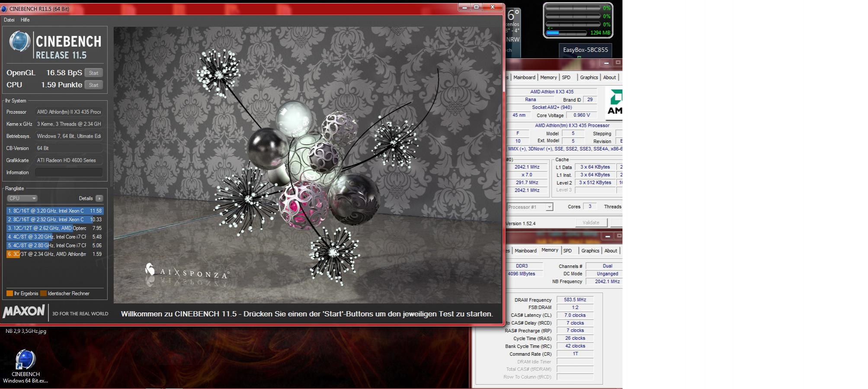
Task: Click the Level 2 3 x 512 KBytes value
Action: pyautogui.click(x=595, y=182)
